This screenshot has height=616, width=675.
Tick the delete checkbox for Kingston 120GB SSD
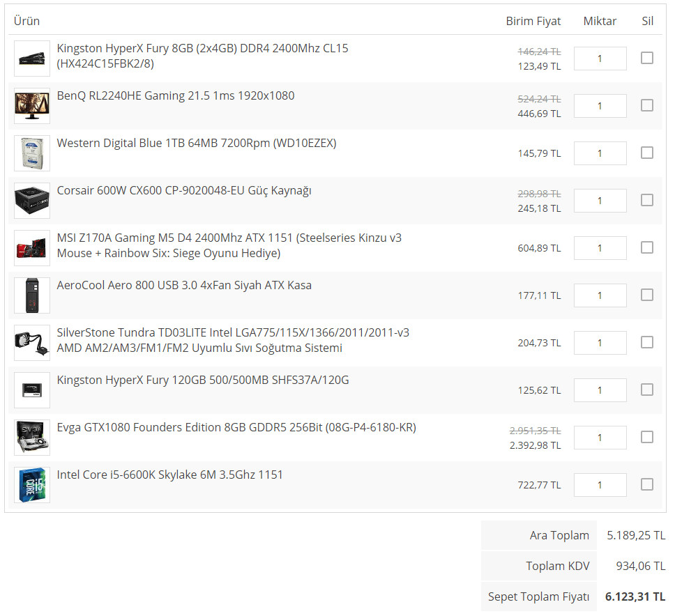646,389
